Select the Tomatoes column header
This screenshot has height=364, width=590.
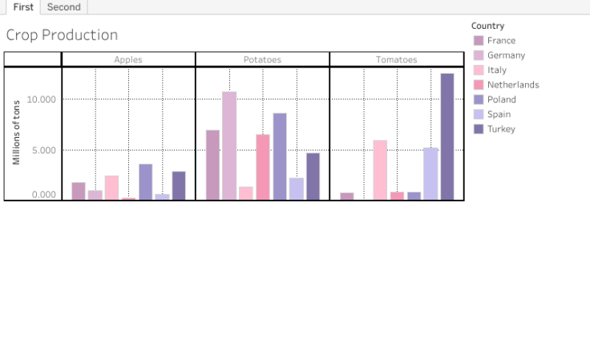click(396, 59)
